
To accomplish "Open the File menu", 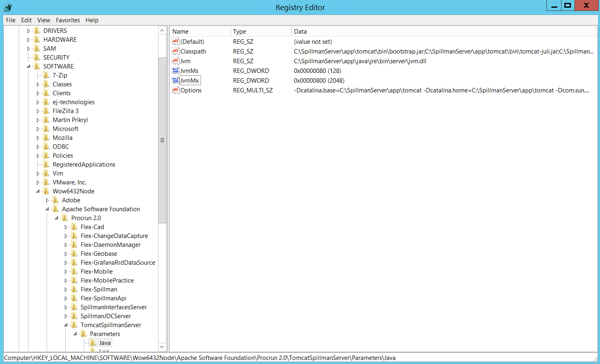I will tap(11, 20).
